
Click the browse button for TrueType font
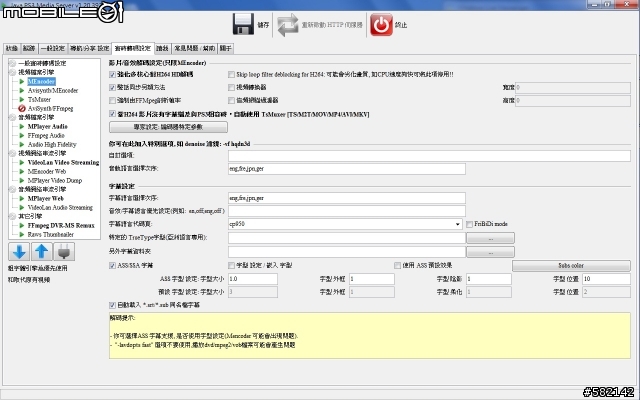[490, 238]
